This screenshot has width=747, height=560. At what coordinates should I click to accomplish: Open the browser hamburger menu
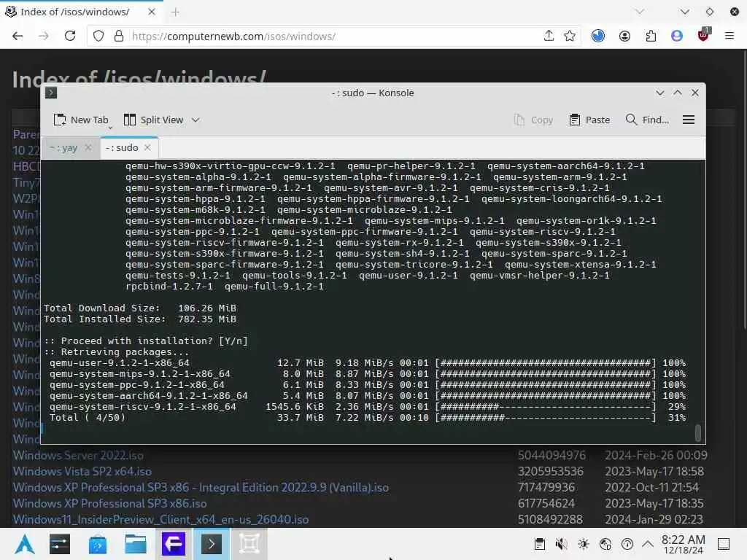tap(729, 36)
